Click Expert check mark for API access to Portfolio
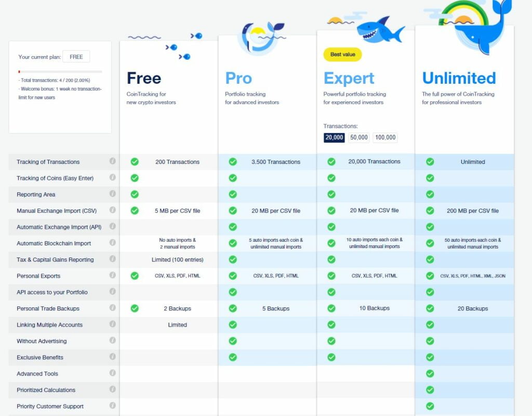Image resolution: width=532 pixels, height=416 pixels. click(x=331, y=292)
